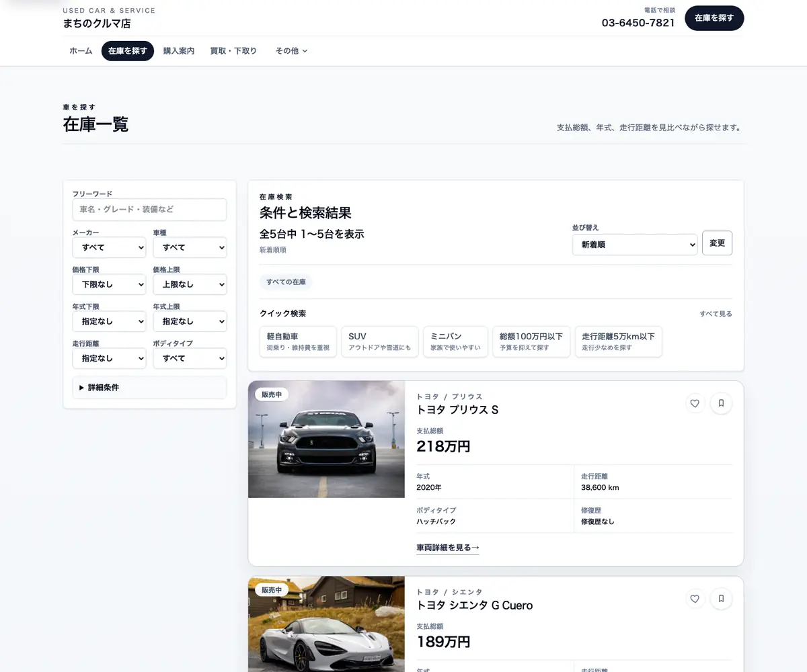The width and height of the screenshot is (807, 672).
Task: Click the 変更 sort button
Action: [x=717, y=243]
